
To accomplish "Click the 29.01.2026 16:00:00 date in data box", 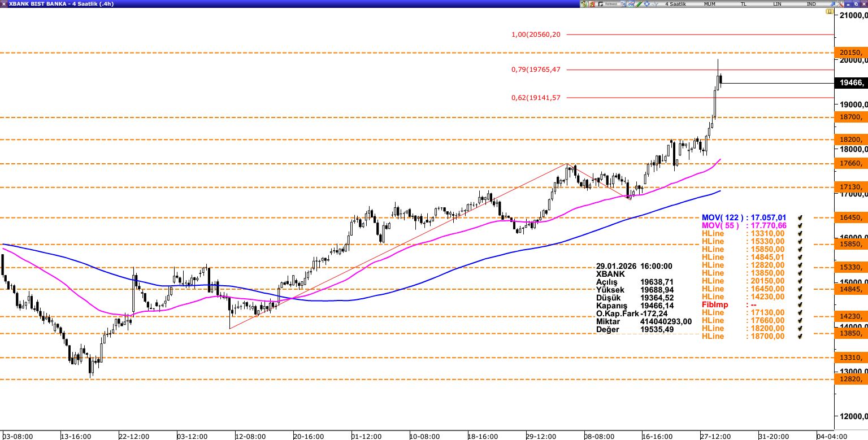I will [634, 266].
